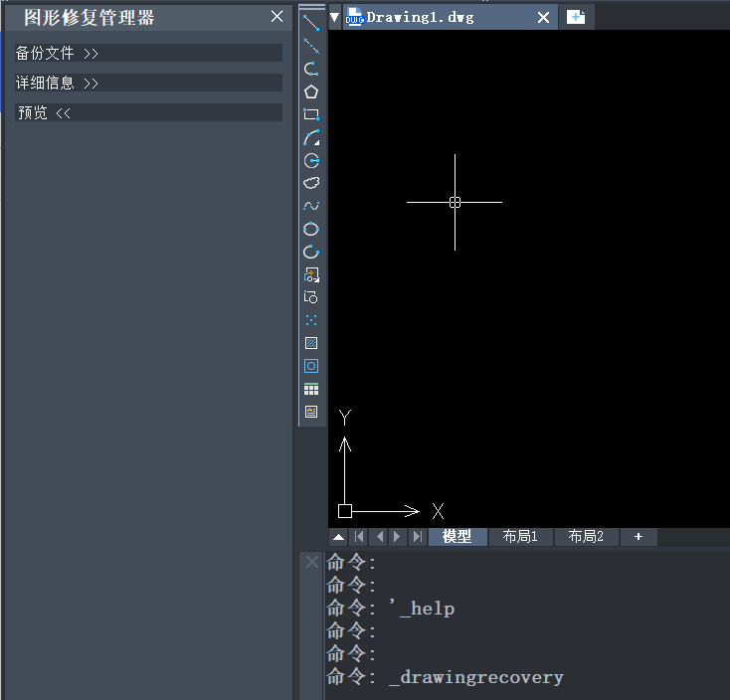Click the layout list up-arrow button
Image resolution: width=730 pixels, height=700 pixels.
click(x=339, y=537)
